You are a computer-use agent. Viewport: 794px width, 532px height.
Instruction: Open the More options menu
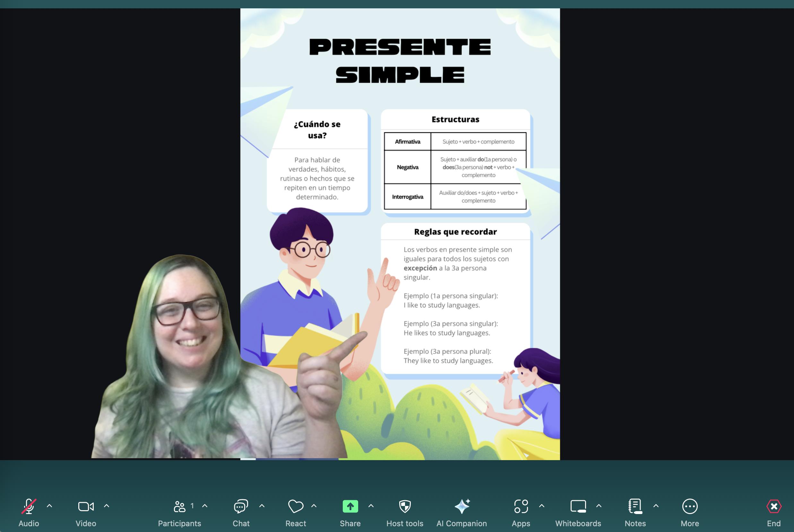[x=689, y=506]
